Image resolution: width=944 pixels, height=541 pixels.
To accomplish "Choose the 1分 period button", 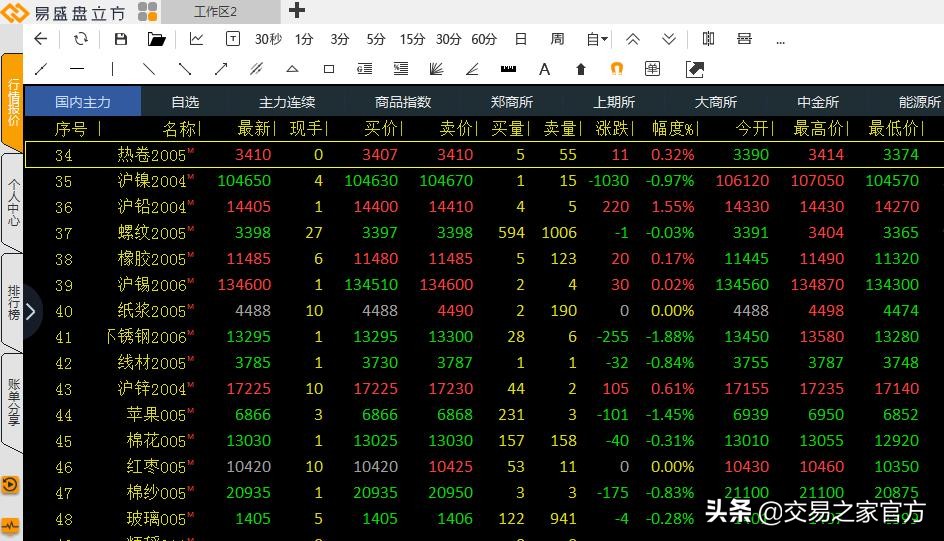I will pyautogui.click(x=304, y=39).
